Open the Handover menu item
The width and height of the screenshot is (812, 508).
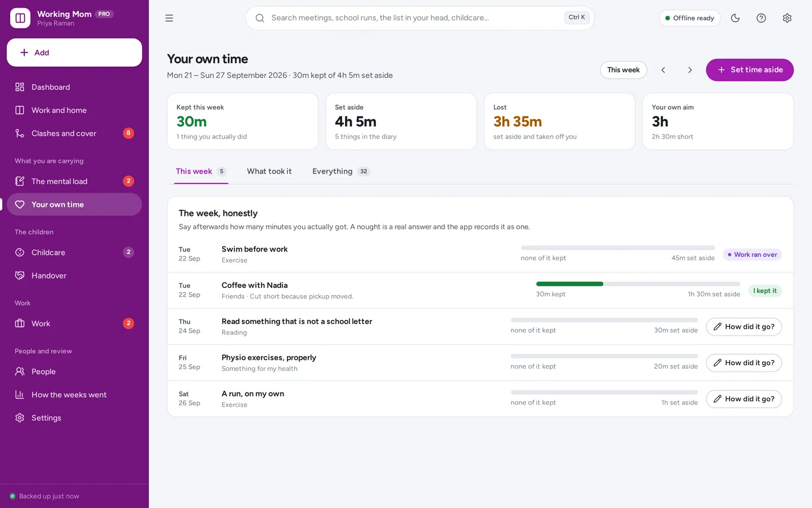pos(74,276)
